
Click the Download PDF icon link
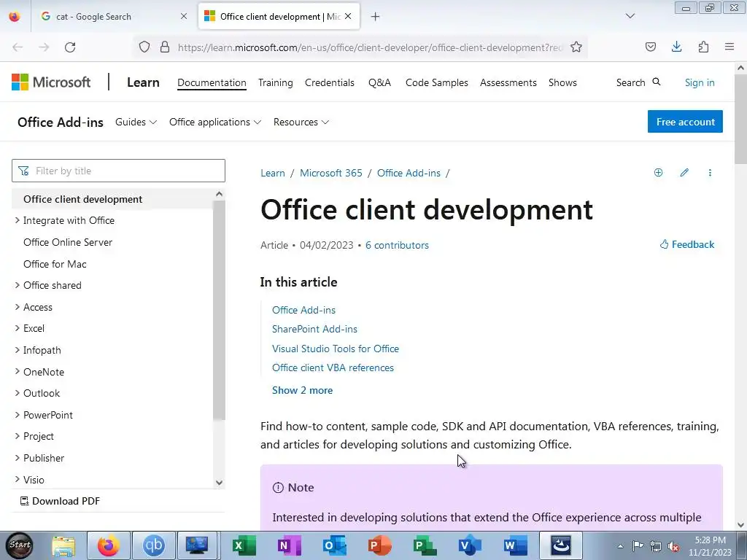[60, 501]
